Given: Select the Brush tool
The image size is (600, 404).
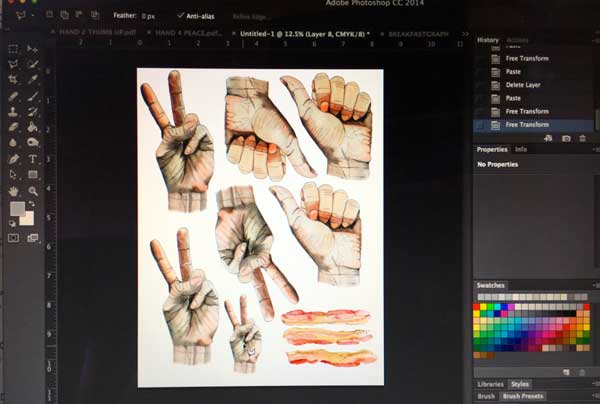Looking at the screenshot, I should coord(33,96).
